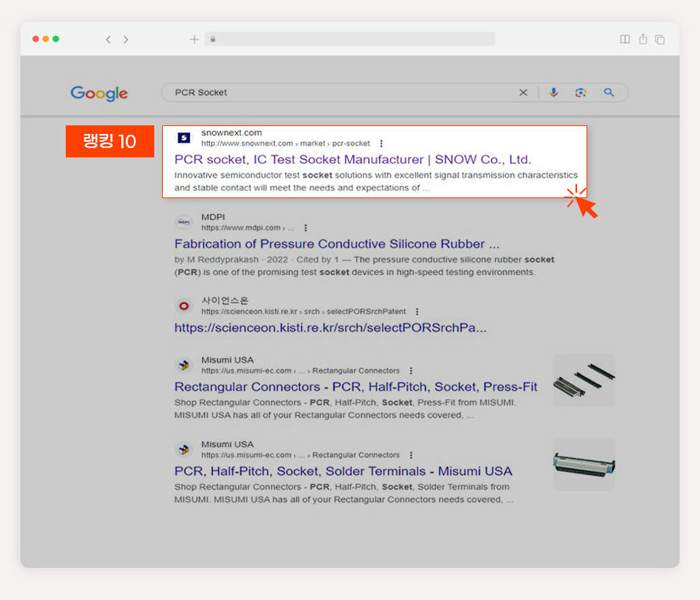700x600 pixels.
Task: Click favicon of Misumi Press-Fit result
Action: (x=183, y=365)
